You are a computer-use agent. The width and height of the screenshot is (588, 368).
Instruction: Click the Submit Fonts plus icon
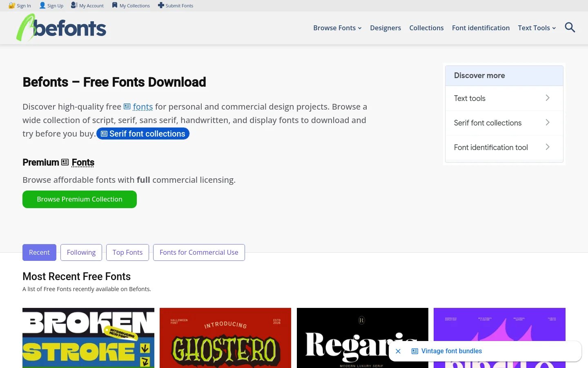[x=161, y=5]
